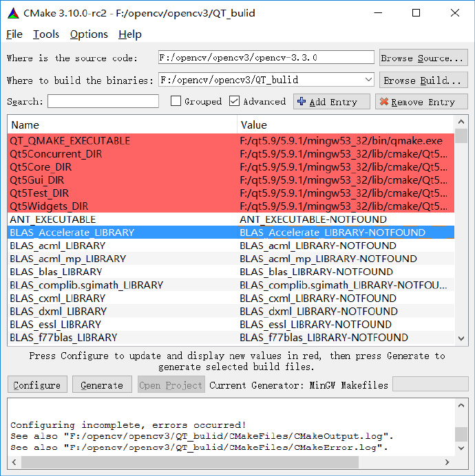Select the QT_QMAKE_EXECUTABLE row
Image resolution: width=475 pixels, height=476 pixels.
[231, 140]
